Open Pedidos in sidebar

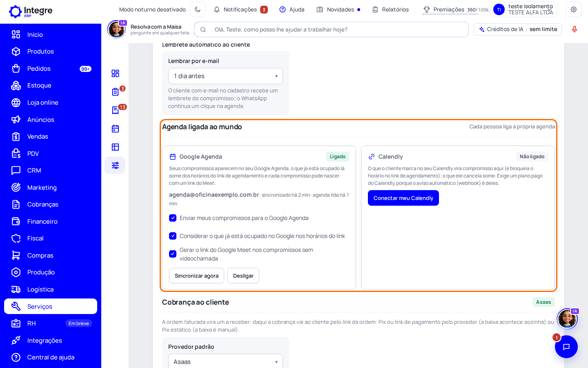[51, 69]
